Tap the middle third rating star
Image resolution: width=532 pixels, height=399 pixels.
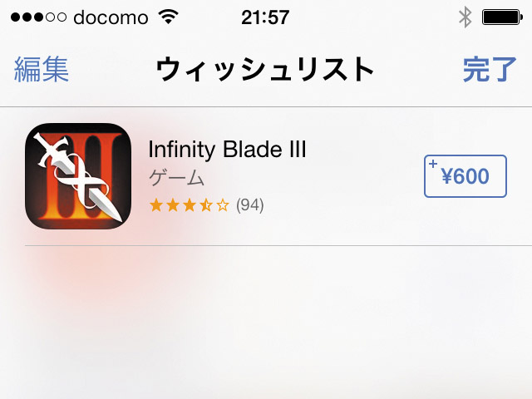(190, 205)
